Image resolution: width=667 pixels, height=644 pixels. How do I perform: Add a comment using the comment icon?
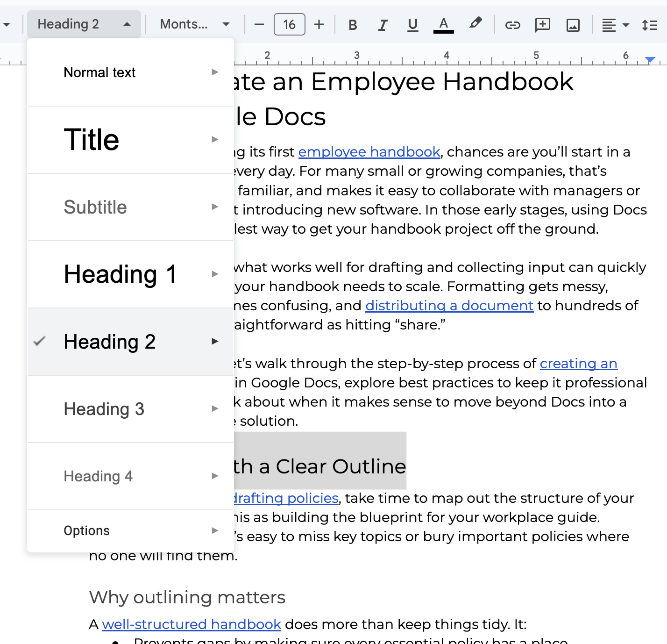pos(542,25)
